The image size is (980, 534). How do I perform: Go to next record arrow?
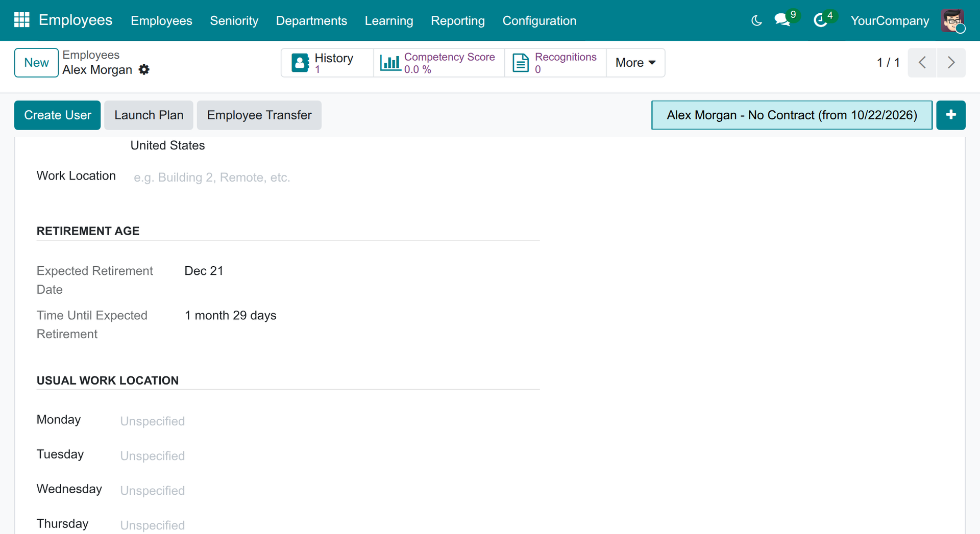[x=951, y=63]
